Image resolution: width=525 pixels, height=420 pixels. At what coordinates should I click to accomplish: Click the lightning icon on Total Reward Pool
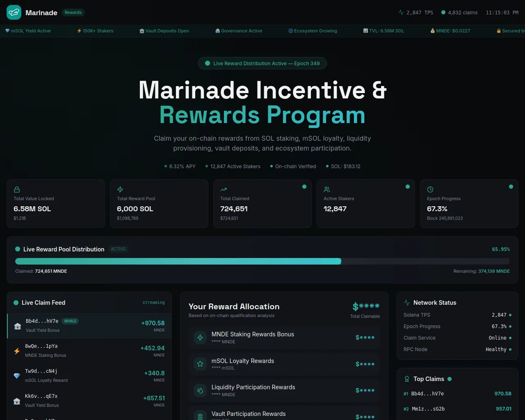(120, 189)
